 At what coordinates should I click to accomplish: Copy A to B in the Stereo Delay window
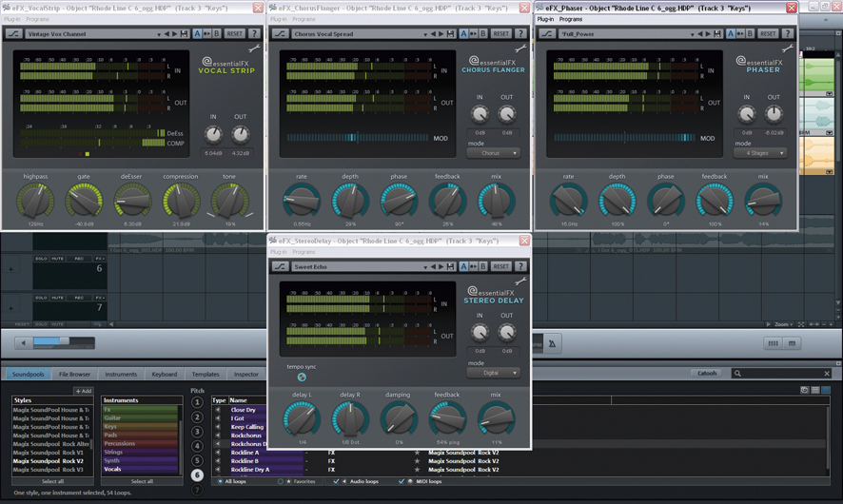point(474,266)
